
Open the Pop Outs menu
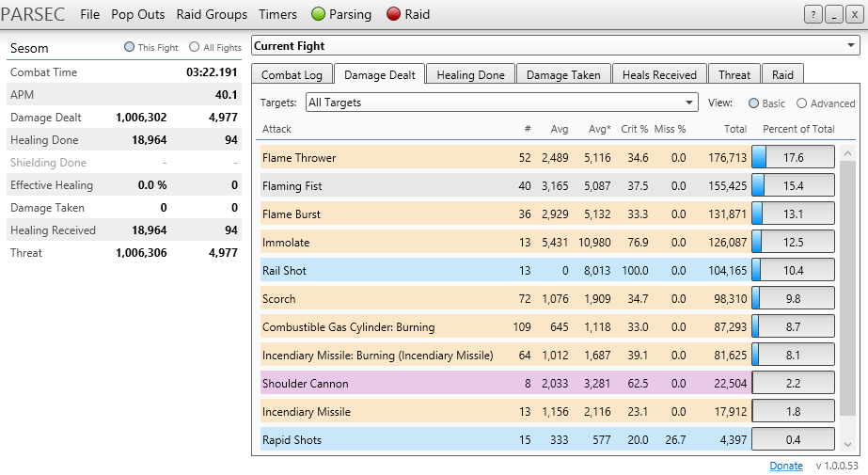138,14
